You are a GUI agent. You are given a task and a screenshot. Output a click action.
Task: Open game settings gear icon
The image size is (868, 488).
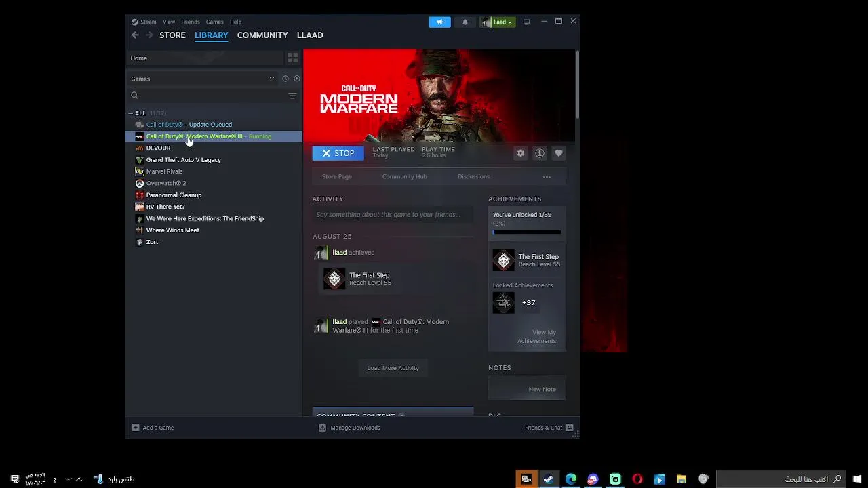(x=521, y=153)
